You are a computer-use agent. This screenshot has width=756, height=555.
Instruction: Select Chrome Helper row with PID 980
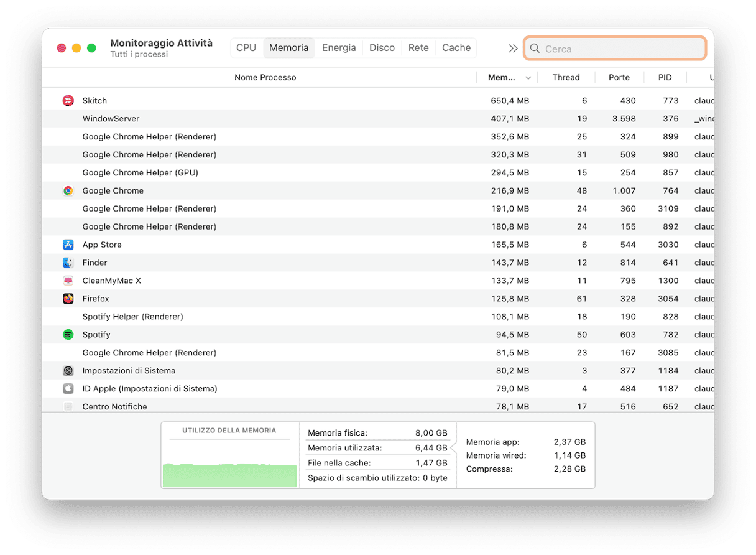click(378, 155)
